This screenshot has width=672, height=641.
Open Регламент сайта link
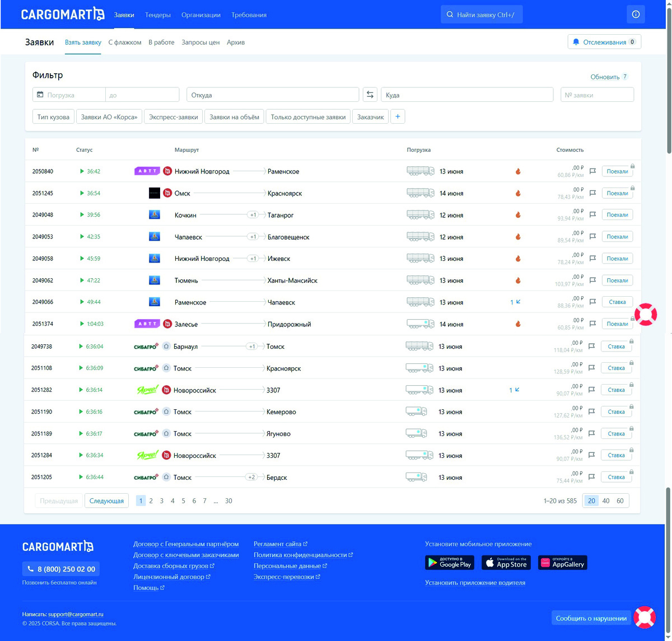[x=281, y=544]
